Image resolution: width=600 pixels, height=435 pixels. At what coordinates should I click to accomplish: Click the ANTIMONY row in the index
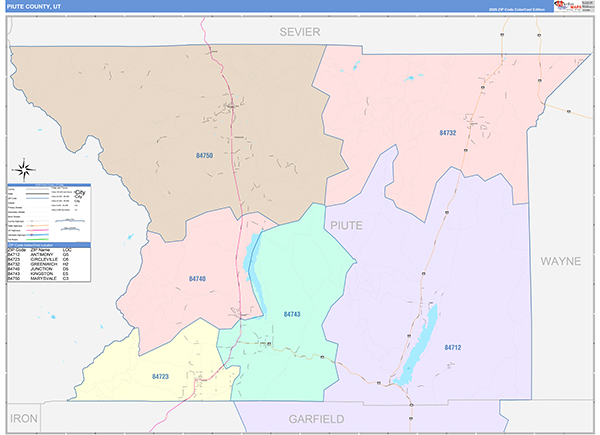pos(49,254)
